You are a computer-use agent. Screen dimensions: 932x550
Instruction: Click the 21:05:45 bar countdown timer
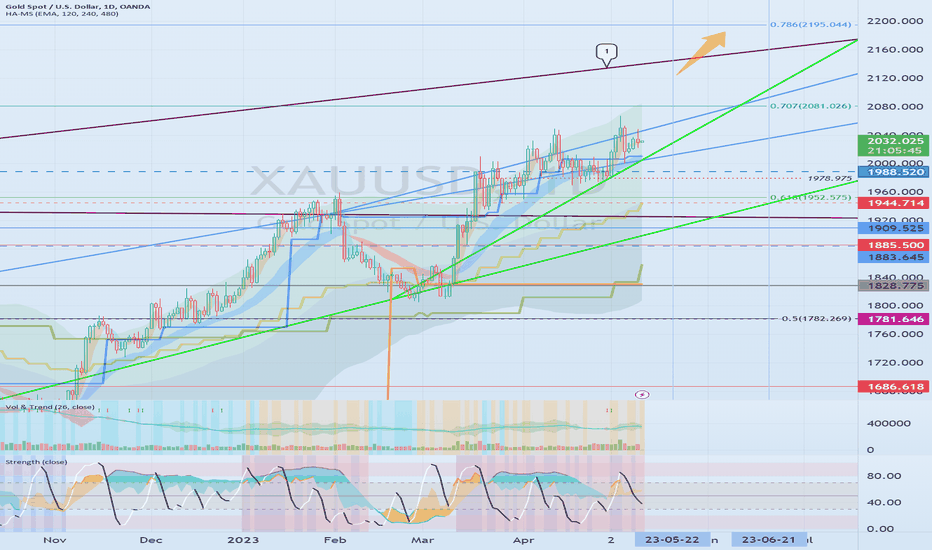[895, 151]
